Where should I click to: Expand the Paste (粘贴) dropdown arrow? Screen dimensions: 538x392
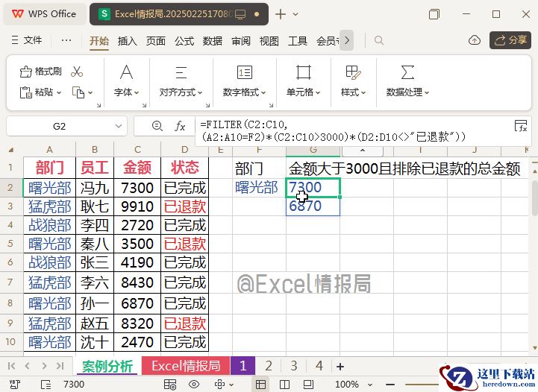pos(59,92)
